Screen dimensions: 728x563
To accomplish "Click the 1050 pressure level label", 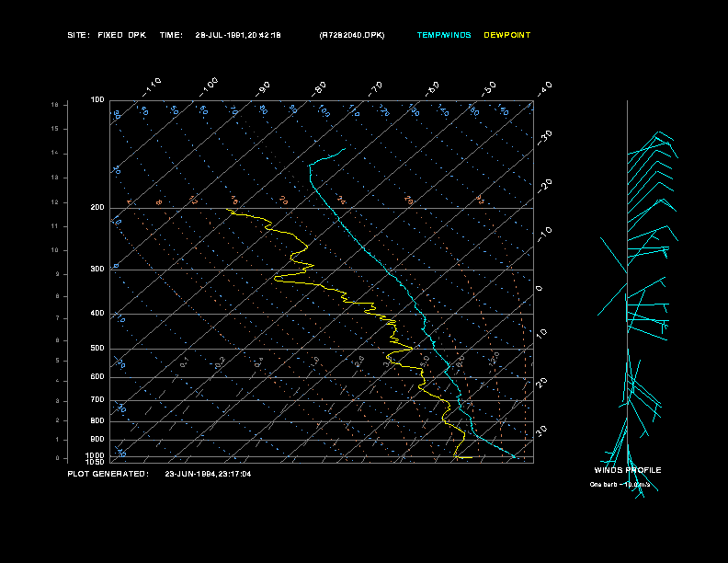I will pos(96,462).
